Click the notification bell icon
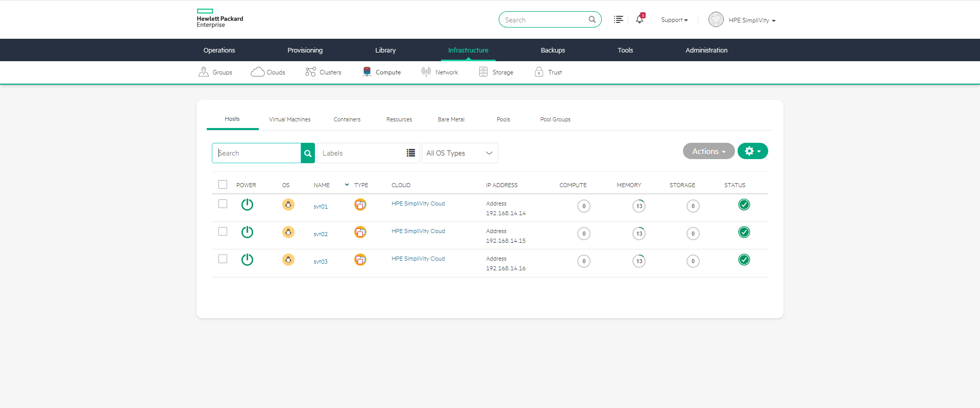This screenshot has height=408, width=980. tap(639, 19)
